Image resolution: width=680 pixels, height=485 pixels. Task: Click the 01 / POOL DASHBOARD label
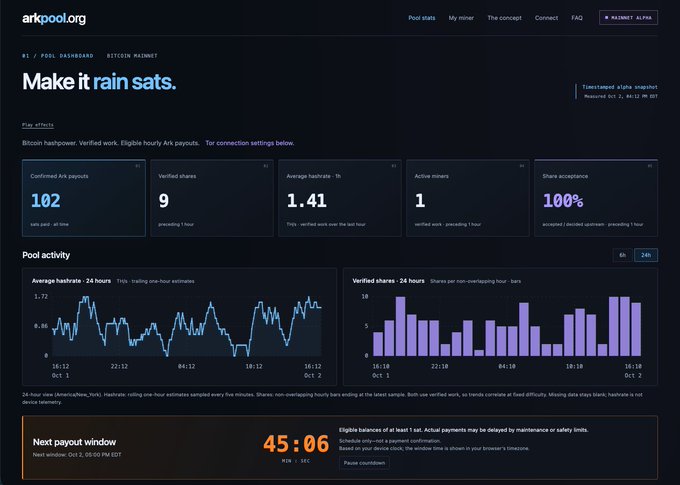point(58,56)
